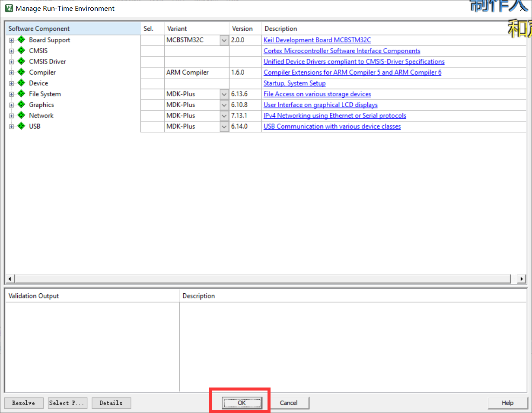Click the Graphics green component icon
Image resolution: width=532 pixels, height=413 pixels.
pos(21,105)
